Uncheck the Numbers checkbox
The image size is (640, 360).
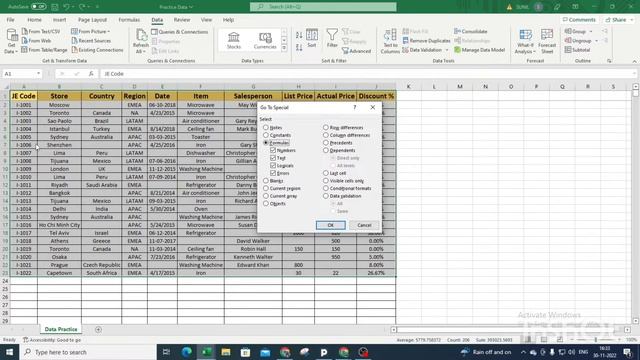[273, 150]
